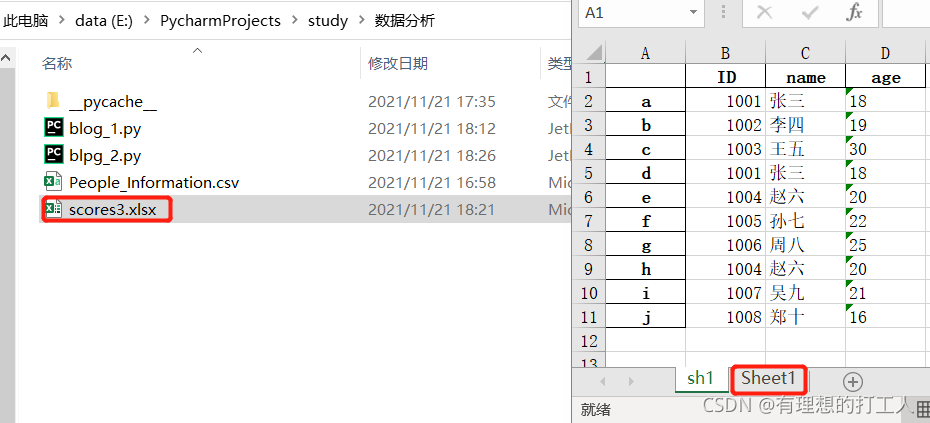The image size is (930, 423).
Task: Go to 此电脑 in the address path
Action: [26, 21]
